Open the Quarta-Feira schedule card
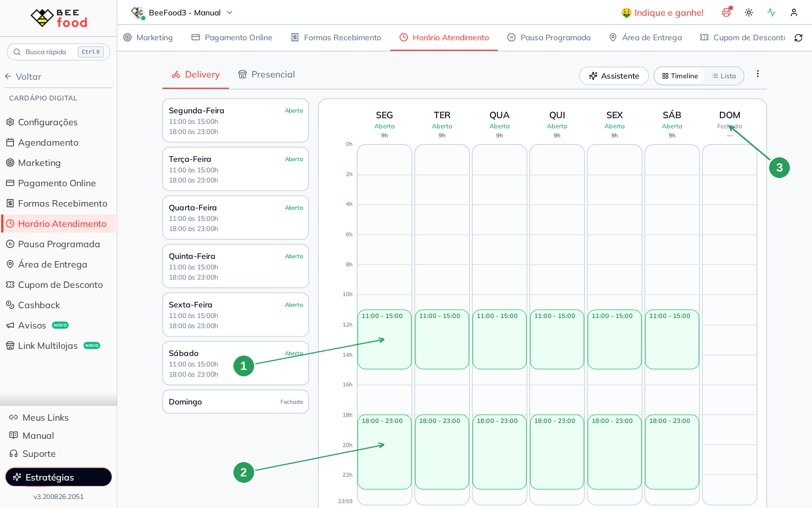The height and width of the screenshot is (508, 812). (x=236, y=217)
